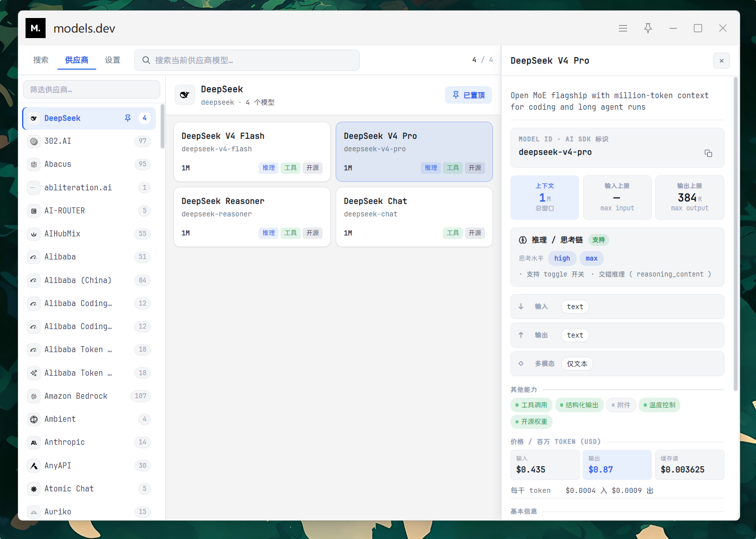The width and height of the screenshot is (756, 539).
Task: Toggle the pin window icon in title bar
Action: [648, 29]
